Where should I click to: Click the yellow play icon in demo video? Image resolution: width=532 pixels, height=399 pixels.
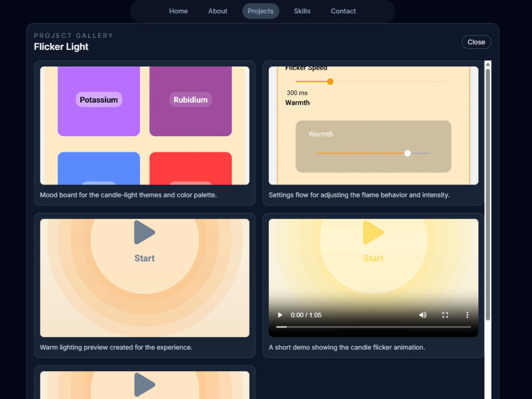373,232
